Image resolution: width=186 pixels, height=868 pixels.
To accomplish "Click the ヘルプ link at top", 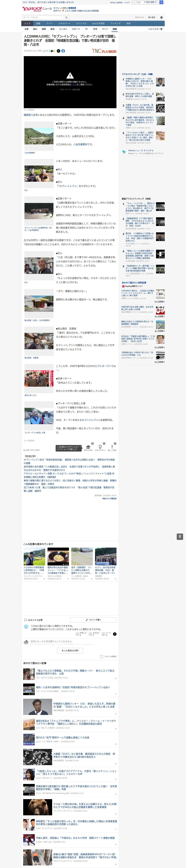I will pyautogui.click(x=127, y=2).
